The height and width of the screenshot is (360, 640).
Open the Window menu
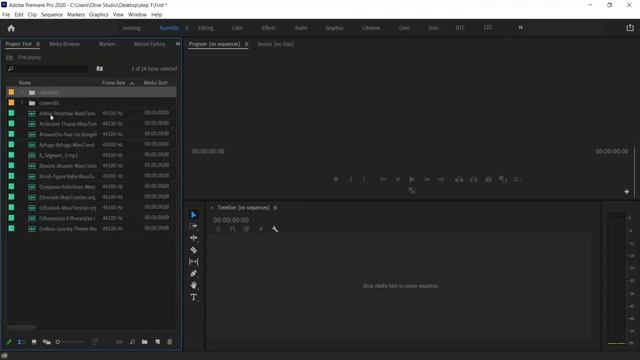click(137, 15)
